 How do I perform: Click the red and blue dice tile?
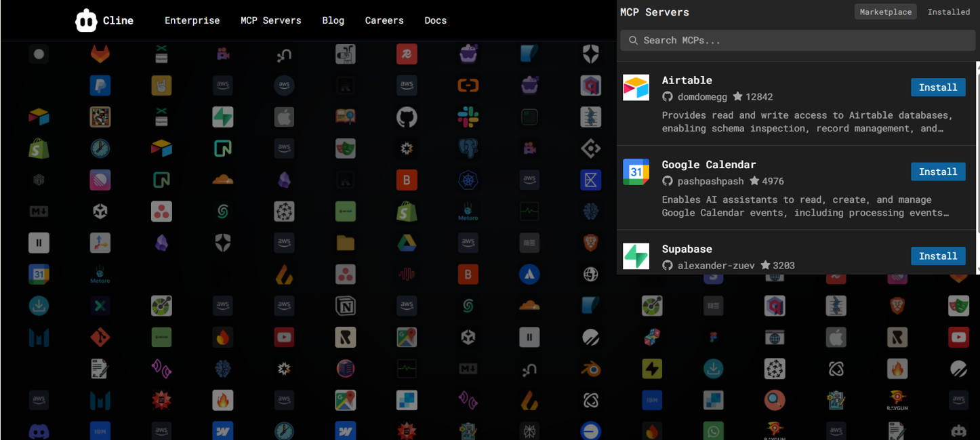click(652, 337)
